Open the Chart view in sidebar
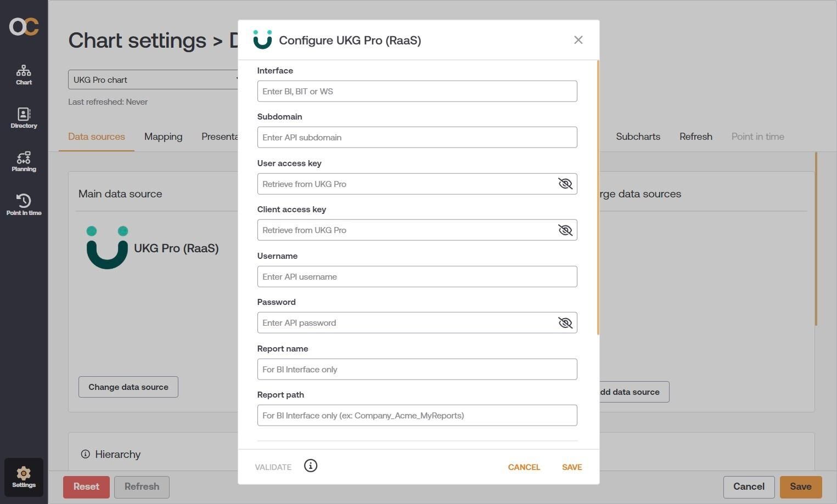The image size is (837, 504). pyautogui.click(x=24, y=75)
